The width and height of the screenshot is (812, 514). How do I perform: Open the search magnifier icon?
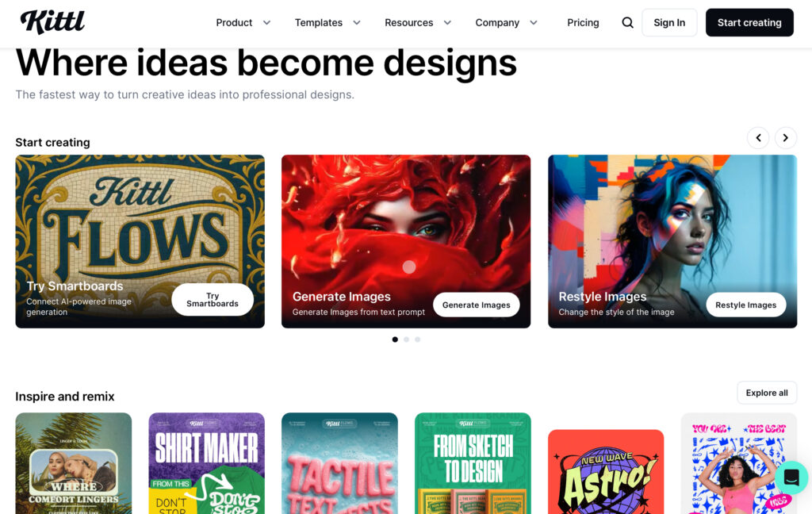click(x=627, y=23)
